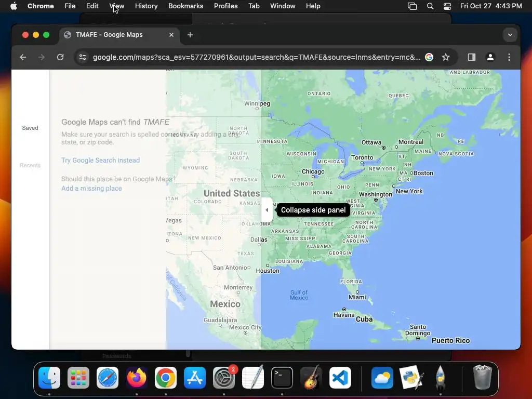Open the Apple menu

point(14,6)
